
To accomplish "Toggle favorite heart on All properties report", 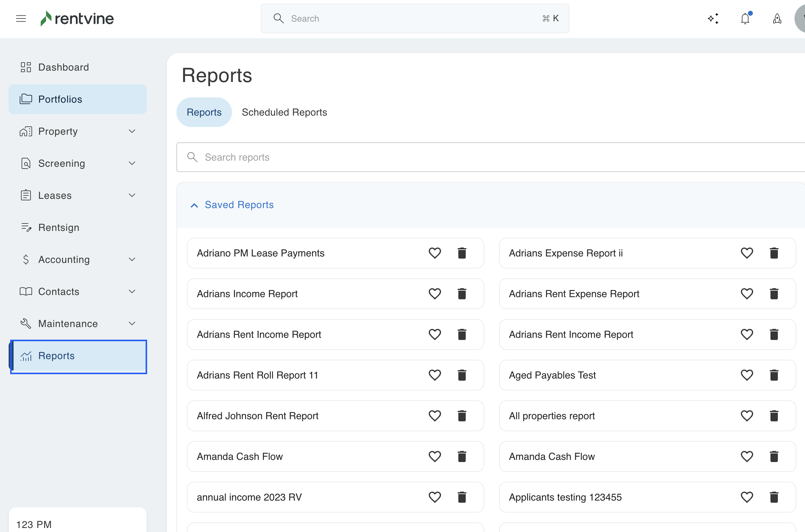I will (747, 416).
